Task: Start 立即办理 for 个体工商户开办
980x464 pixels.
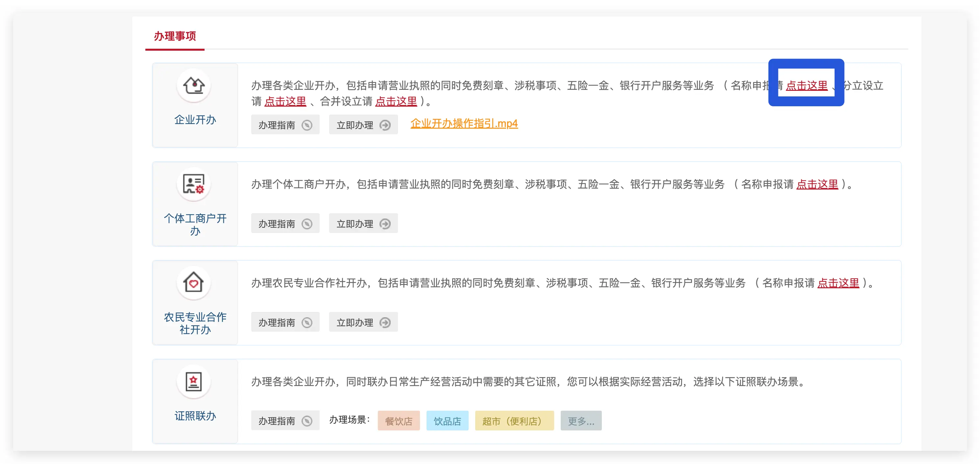Action: [x=363, y=223]
